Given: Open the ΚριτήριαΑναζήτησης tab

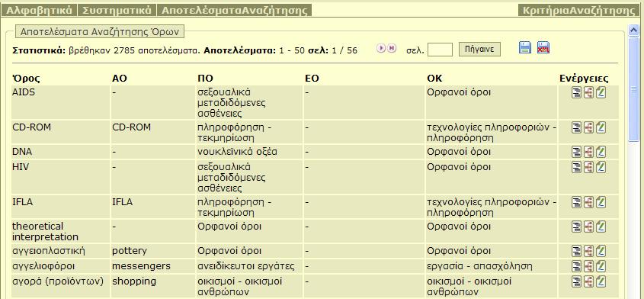Looking at the screenshot, I should coord(578,10).
